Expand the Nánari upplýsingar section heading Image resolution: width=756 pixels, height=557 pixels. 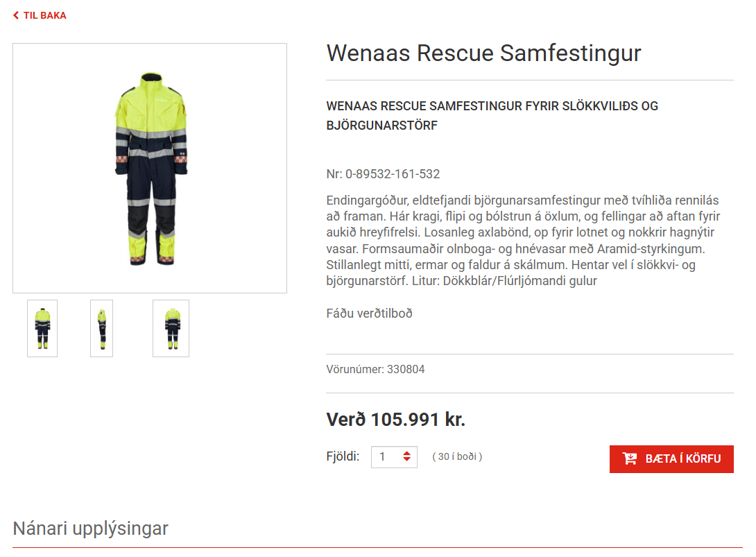click(x=91, y=529)
